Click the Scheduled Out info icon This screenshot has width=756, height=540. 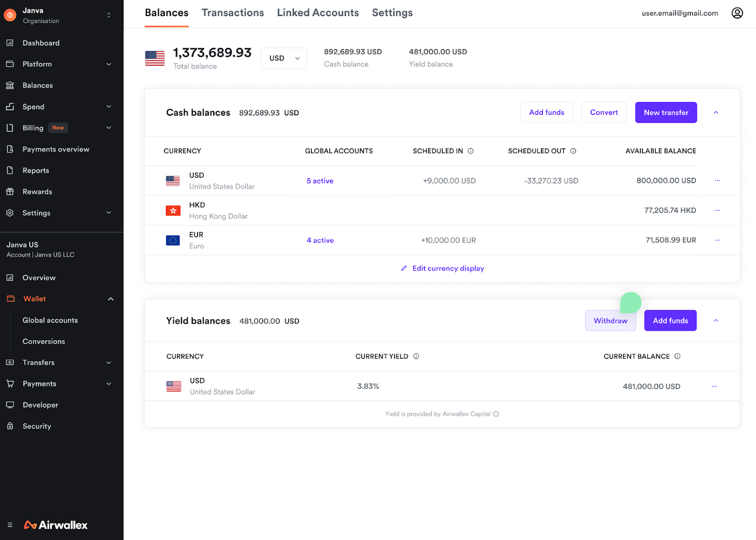pos(573,151)
